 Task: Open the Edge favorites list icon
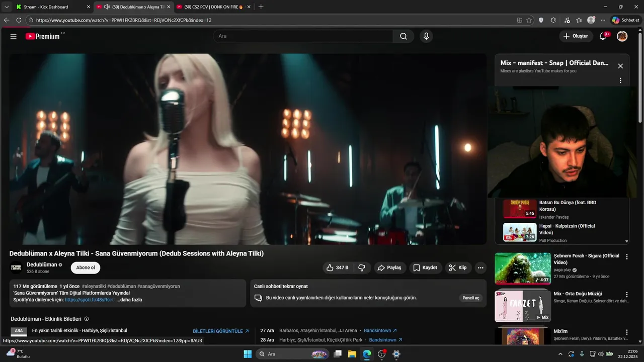coord(579,20)
